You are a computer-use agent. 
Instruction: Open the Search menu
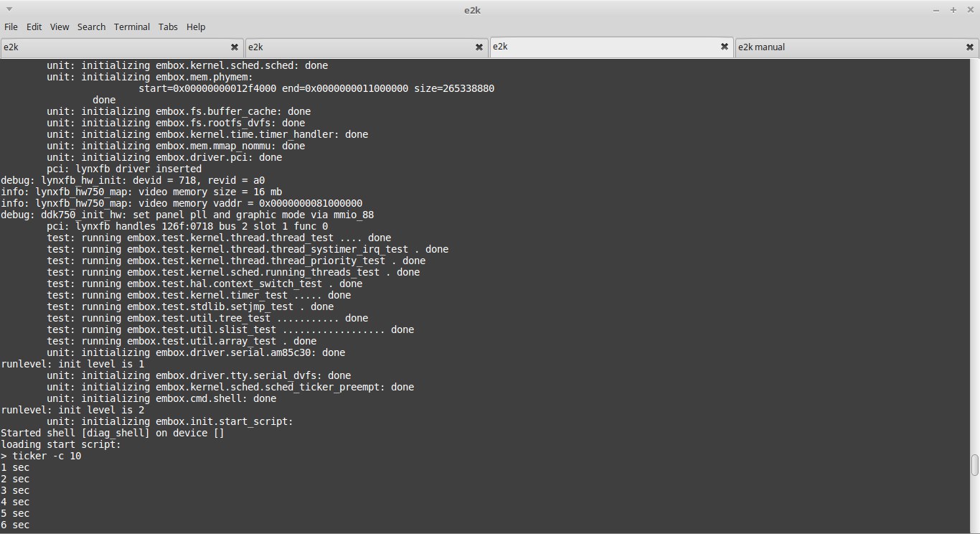[91, 27]
